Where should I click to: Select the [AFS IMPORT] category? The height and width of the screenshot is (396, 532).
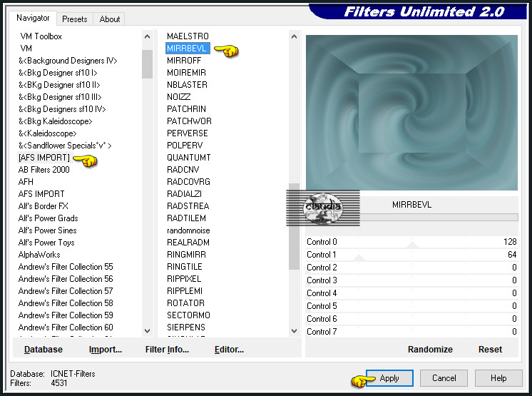44,158
